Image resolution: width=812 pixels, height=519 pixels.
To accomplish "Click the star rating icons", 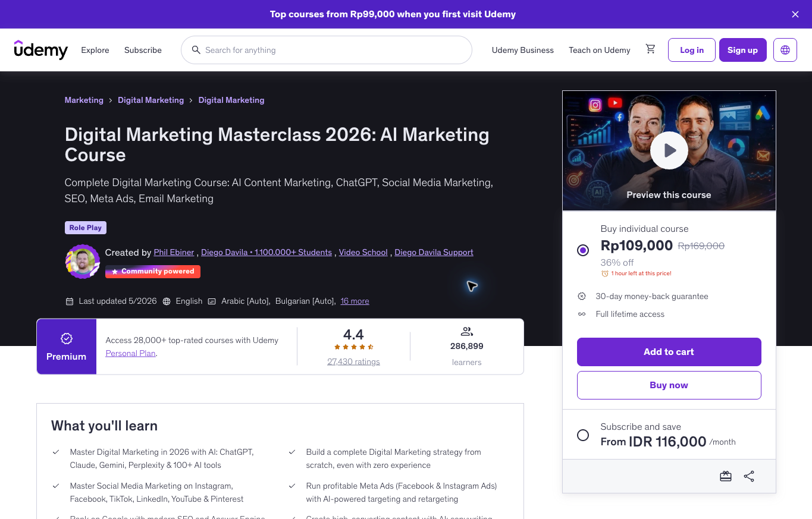I will pyautogui.click(x=353, y=347).
